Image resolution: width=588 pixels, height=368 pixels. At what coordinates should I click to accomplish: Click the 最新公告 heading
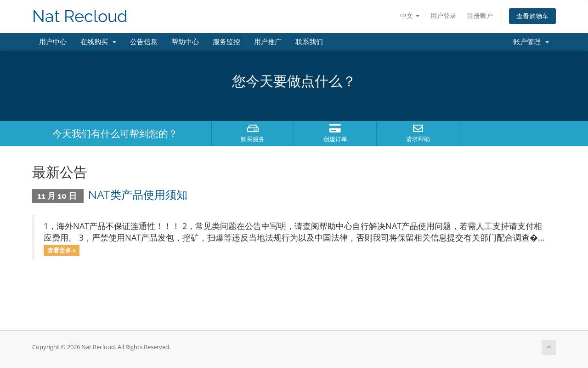coord(60,172)
